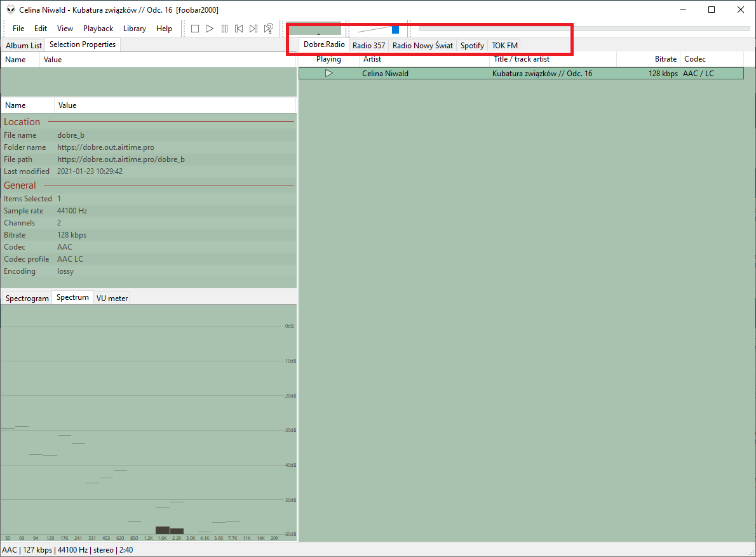Screen dimensions: 756x557
Task: Click the Last modified date 2021-01-23 10:29:42
Action: tap(90, 171)
